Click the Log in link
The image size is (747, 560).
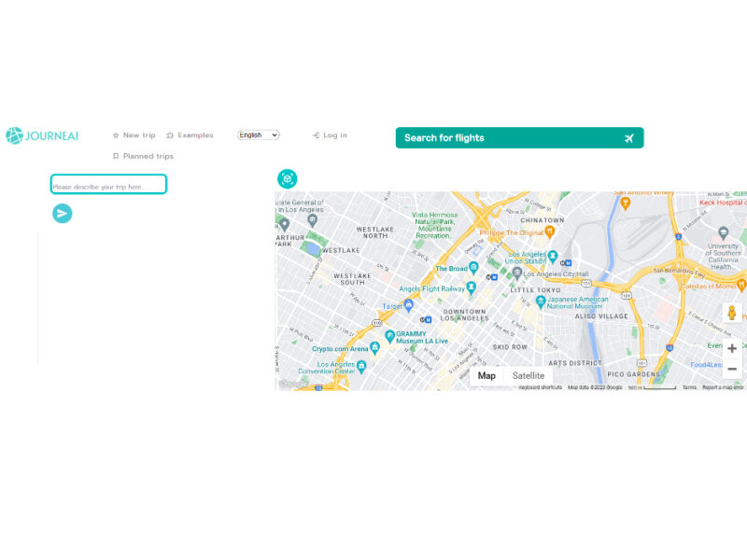coord(330,135)
